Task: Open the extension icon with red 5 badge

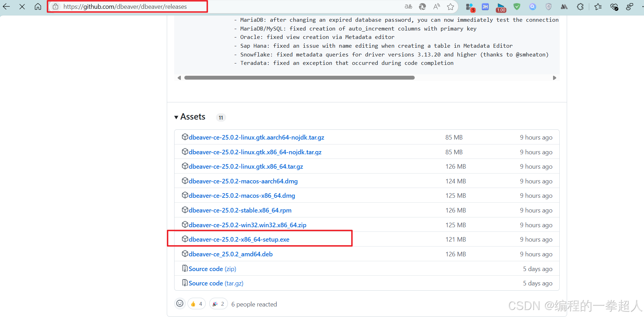Action: click(x=470, y=7)
